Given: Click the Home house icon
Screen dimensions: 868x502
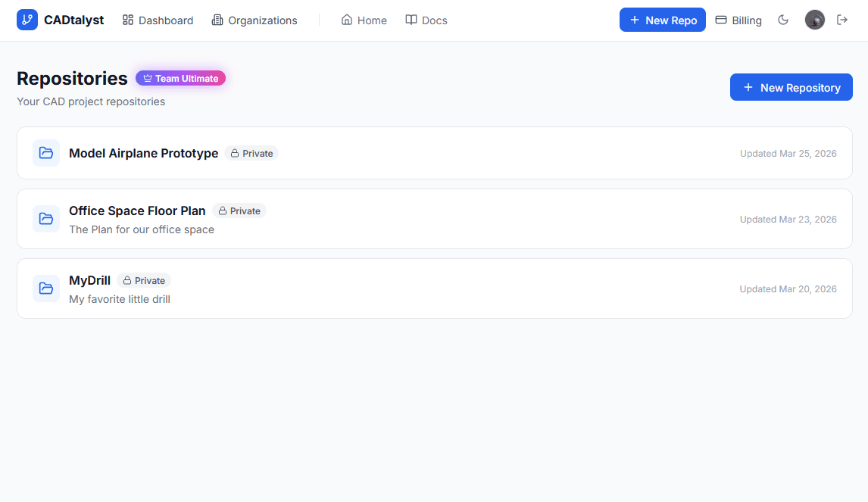Looking at the screenshot, I should tap(347, 20).
